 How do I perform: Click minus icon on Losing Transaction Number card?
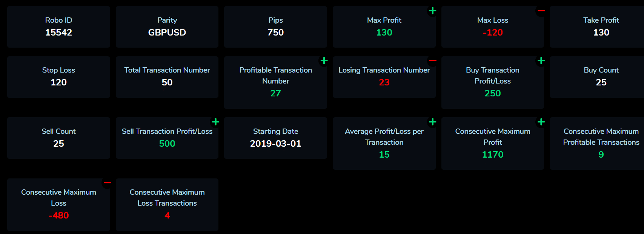tap(433, 60)
